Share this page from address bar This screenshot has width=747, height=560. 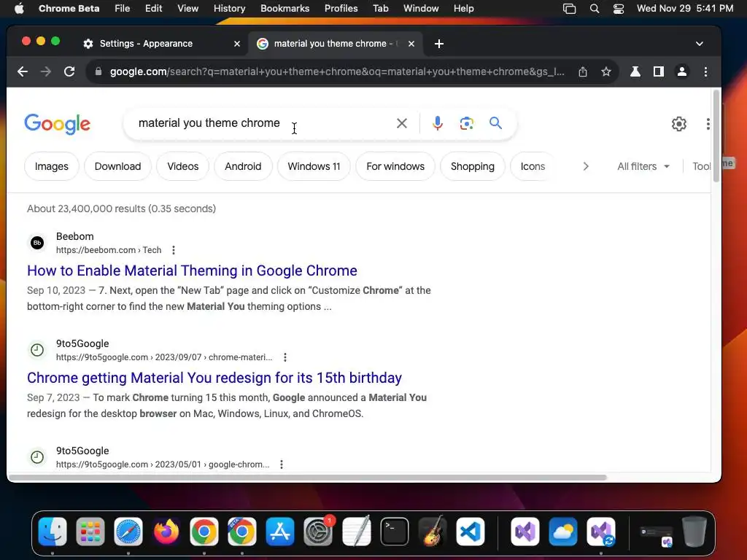pos(583,71)
